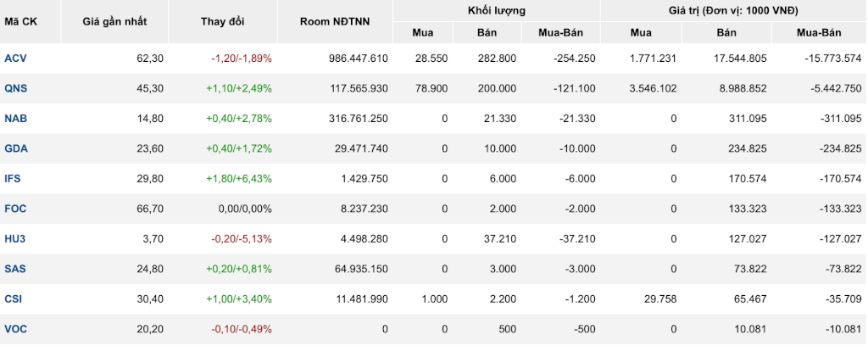Click Bán header under Giá trị

tap(726, 33)
